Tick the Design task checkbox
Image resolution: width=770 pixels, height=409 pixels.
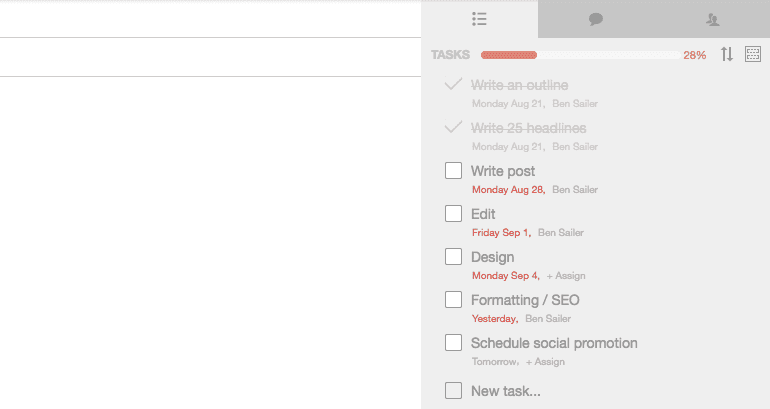(453, 256)
